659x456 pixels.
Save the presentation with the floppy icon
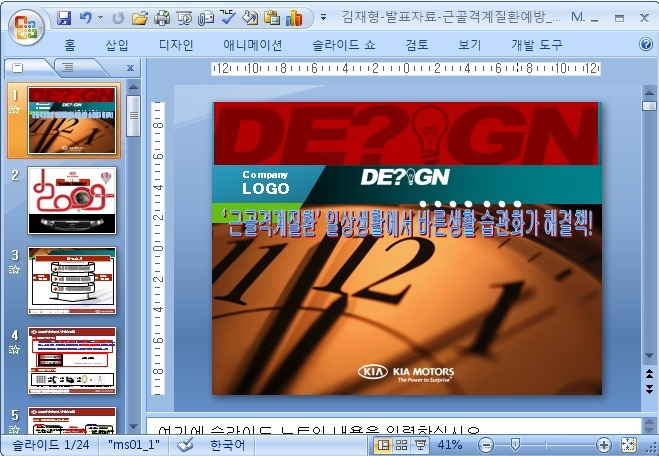tap(64, 18)
